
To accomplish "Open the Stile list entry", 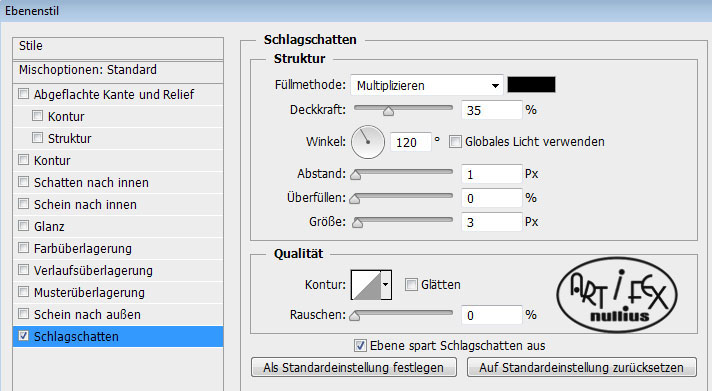I will coord(118,48).
